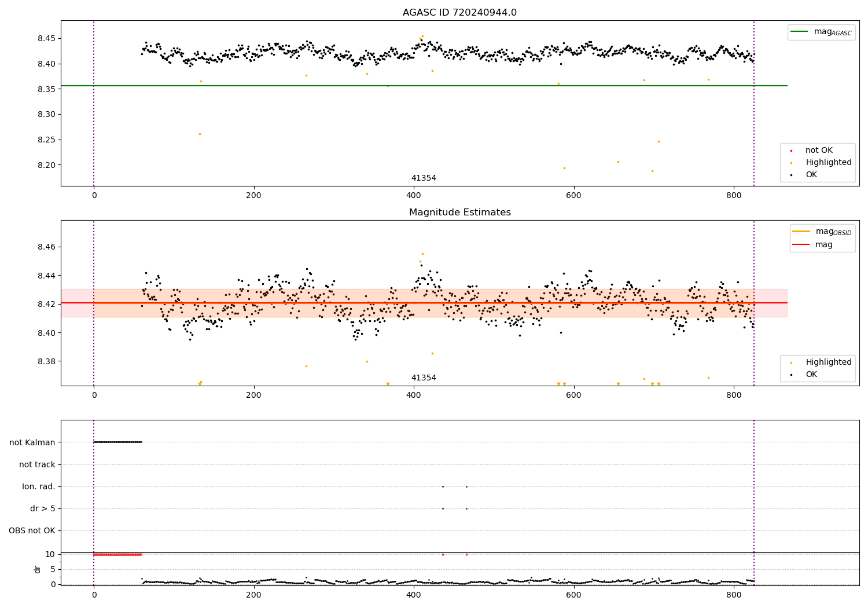The height and width of the screenshot is (608, 868).
Task: Click the first red triangle near x=437 on the dr plot
Action: click(x=443, y=554)
